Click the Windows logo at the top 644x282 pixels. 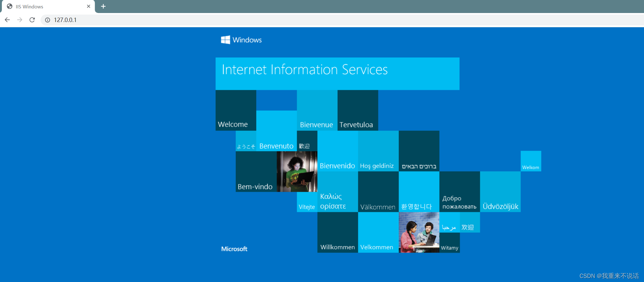coord(241,40)
